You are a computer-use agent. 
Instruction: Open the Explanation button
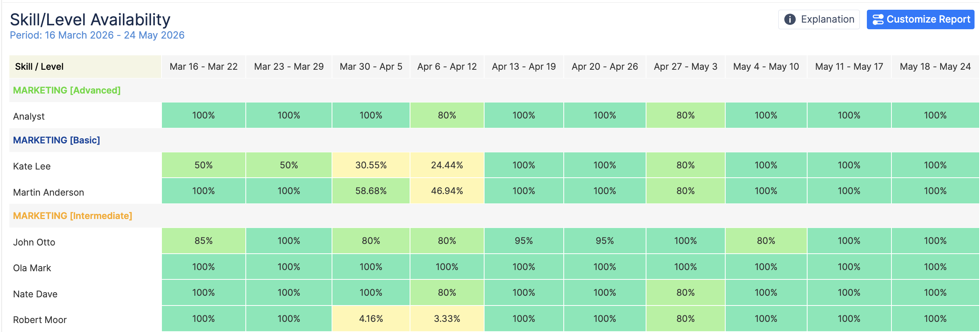pos(819,19)
